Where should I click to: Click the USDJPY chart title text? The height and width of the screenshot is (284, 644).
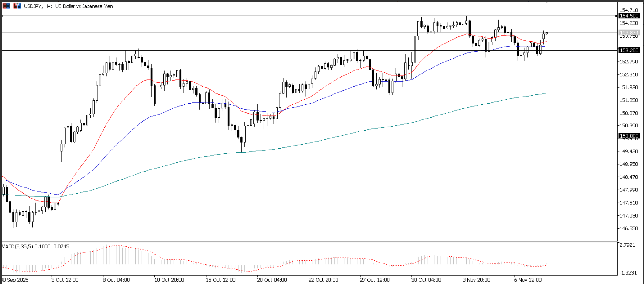pos(67,6)
